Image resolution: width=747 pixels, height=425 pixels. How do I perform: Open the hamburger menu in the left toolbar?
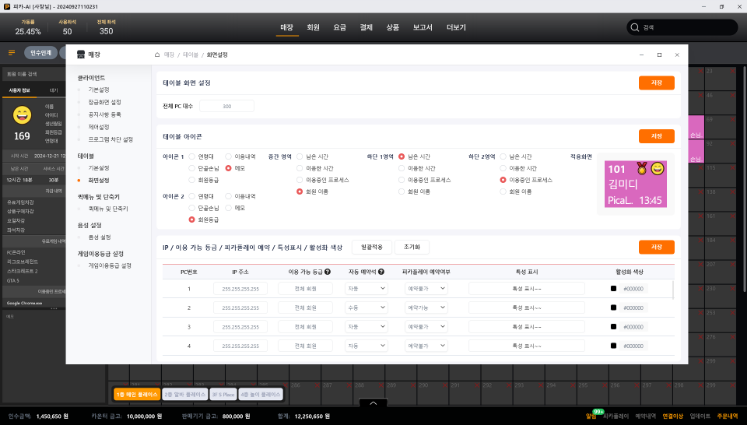pyautogui.click(x=13, y=52)
